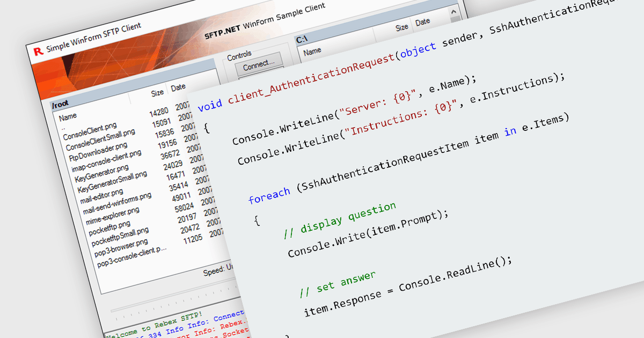
Task: Sort by Name column in /root panel
Action: (x=68, y=116)
